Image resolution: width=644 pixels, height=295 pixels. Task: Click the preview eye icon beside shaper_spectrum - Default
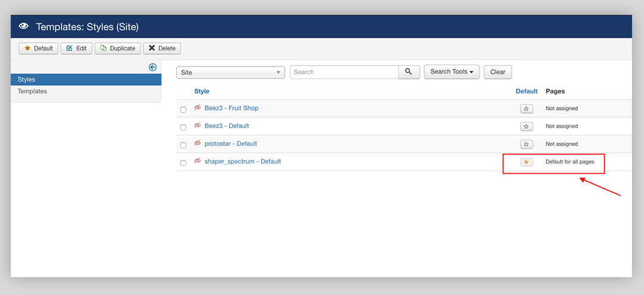pos(198,162)
